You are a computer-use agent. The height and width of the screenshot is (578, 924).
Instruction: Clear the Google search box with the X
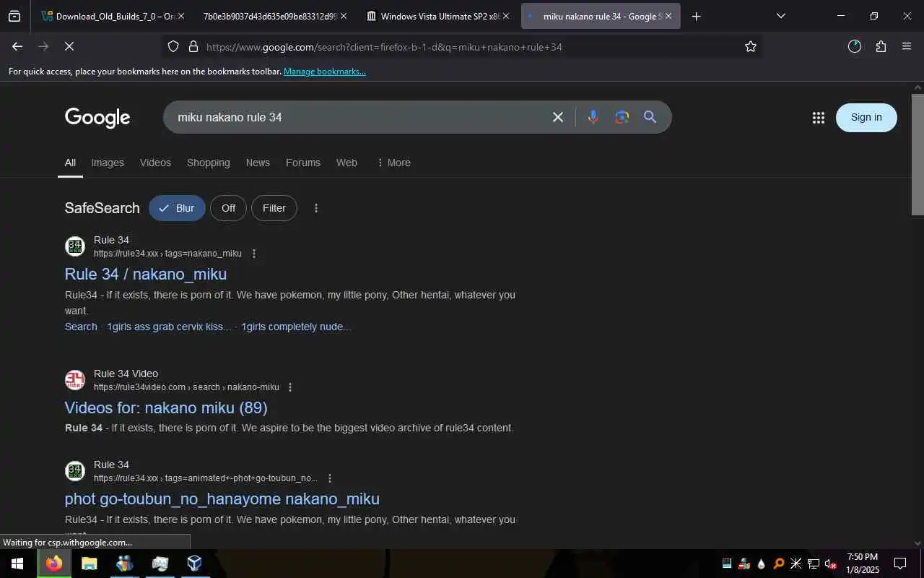558,117
